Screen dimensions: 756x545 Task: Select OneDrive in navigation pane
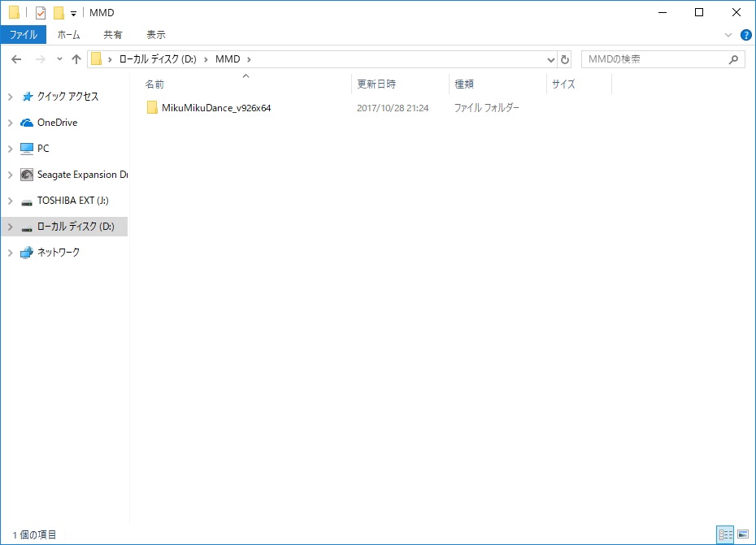point(58,123)
